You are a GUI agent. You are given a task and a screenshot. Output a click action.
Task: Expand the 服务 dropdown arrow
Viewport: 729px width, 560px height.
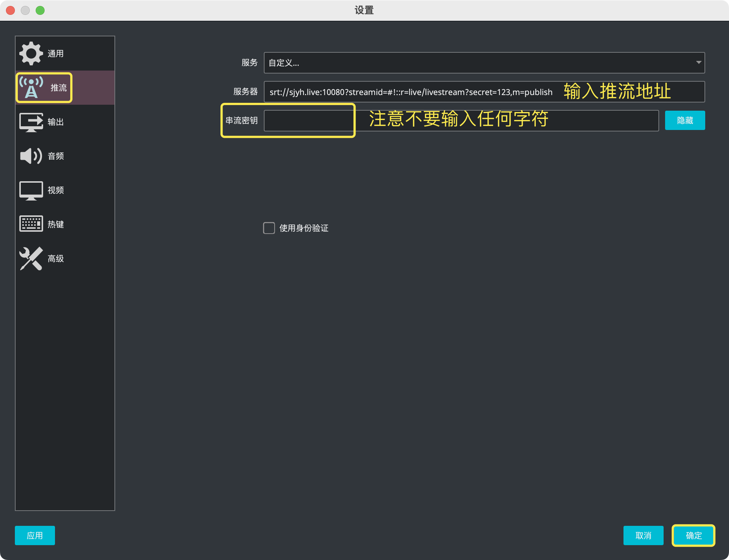[x=699, y=62]
